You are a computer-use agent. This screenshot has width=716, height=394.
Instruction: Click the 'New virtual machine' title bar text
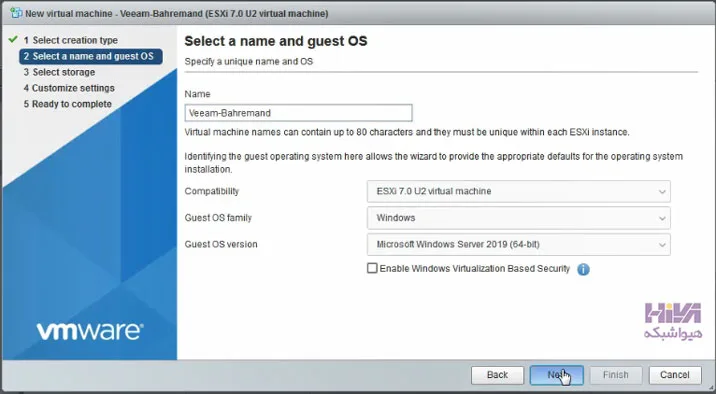pos(177,14)
